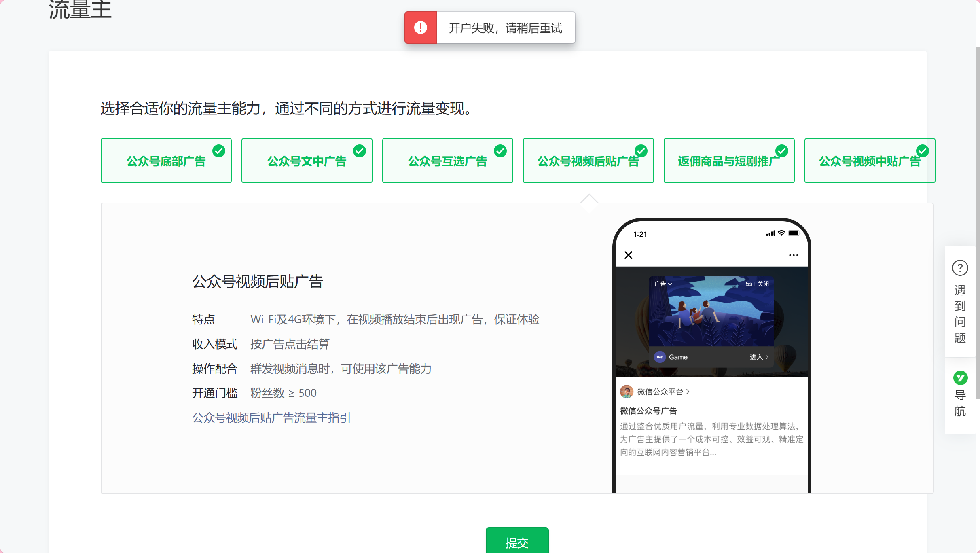Toggle the 公众号底部广告 checkmark
This screenshot has height=553, width=980.
[219, 151]
